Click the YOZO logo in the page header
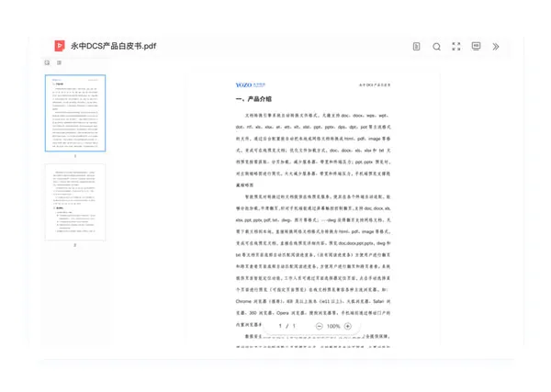 click(x=250, y=85)
